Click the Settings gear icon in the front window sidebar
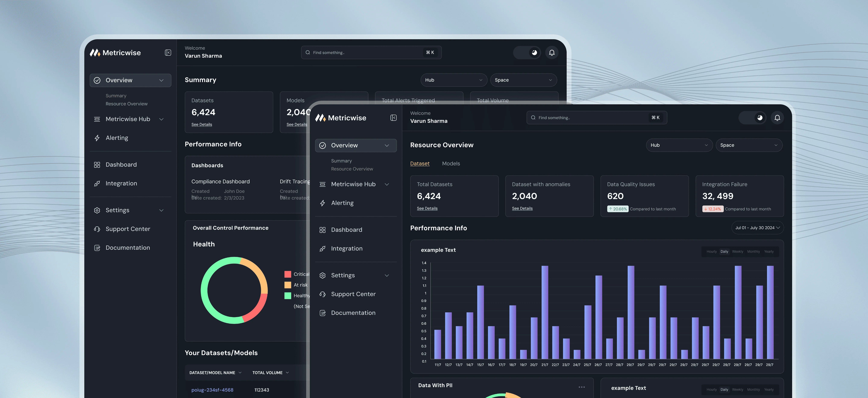Viewport: 868px width, 398px height. 322,275
